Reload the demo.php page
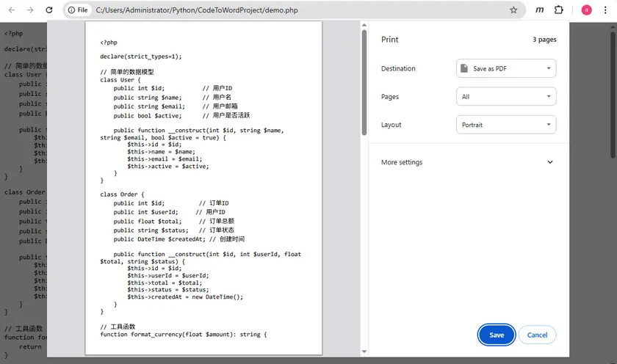Viewport: 617px width, 364px height. [x=48, y=10]
